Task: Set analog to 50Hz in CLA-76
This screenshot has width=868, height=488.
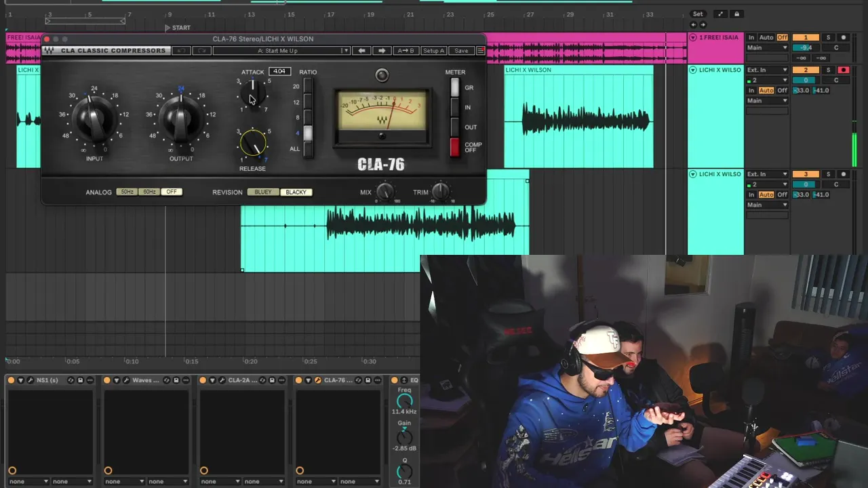Action: pos(127,192)
